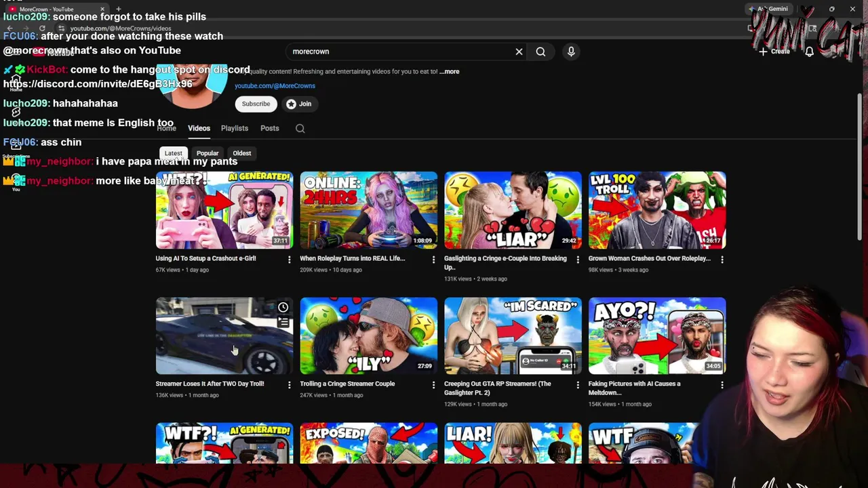Viewport: 868px width, 488px height.
Task: Open the 'LIAR!' bottom row thumbnail
Action: pyautogui.click(x=513, y=443)
